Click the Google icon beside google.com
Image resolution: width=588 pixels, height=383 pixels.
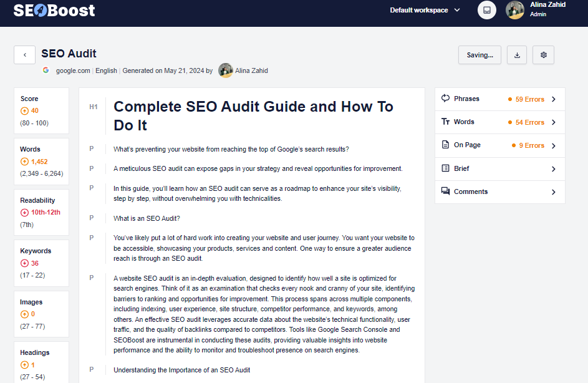click(46, 70)
